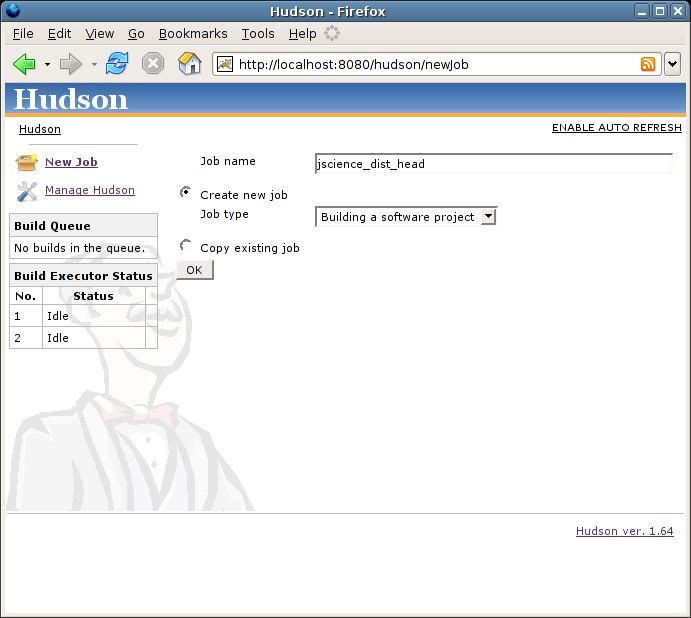Click 'No builds in the queue.' text
The height and width of the screenshot is (618, 691).
coord(79,248)
